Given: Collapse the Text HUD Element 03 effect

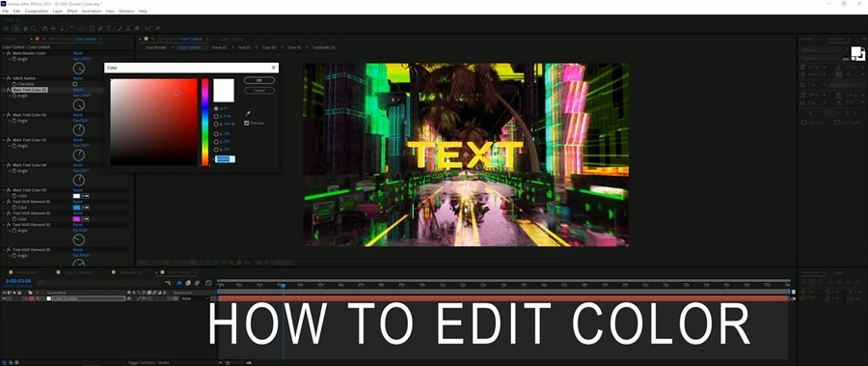Looking at the screenshot, I should click(4, 225).
